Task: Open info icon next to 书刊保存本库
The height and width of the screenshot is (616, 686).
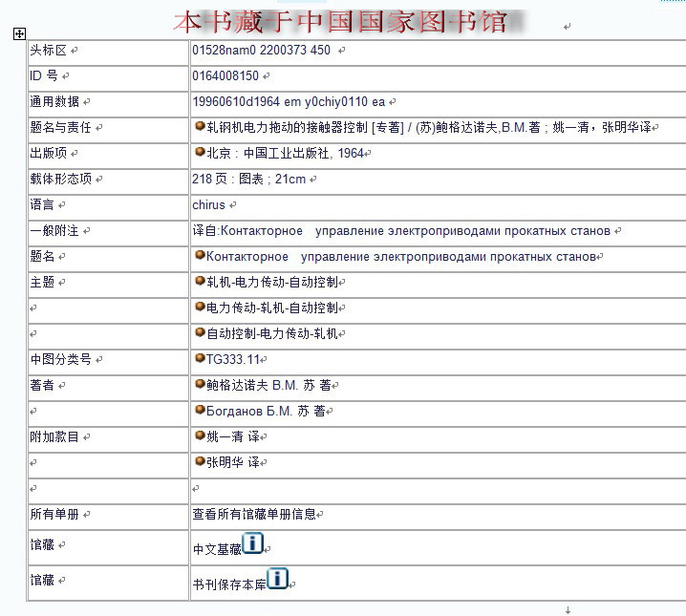Action: [277, 579]
